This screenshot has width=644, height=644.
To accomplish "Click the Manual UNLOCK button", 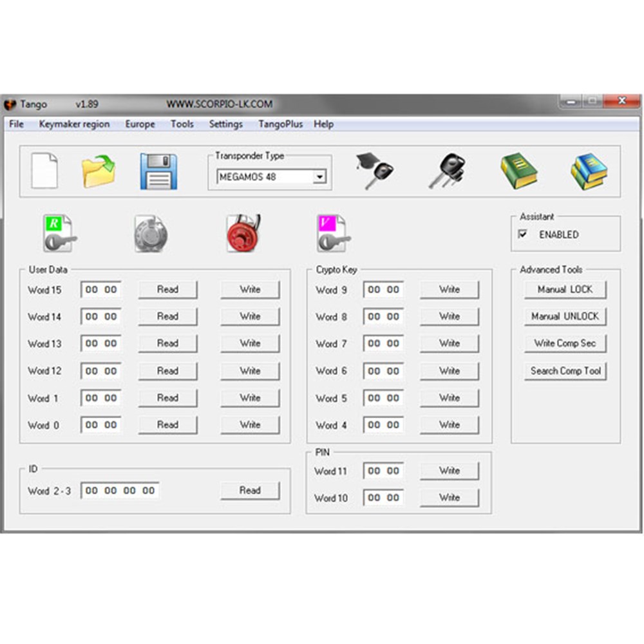I will 565,317.
